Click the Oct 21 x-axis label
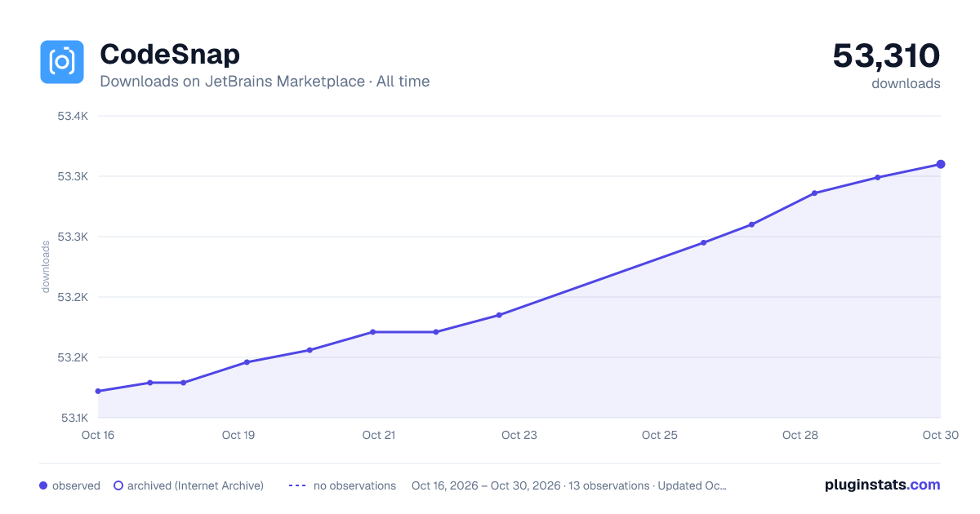This screenshot has height=514, width=980. click(379, 435)
